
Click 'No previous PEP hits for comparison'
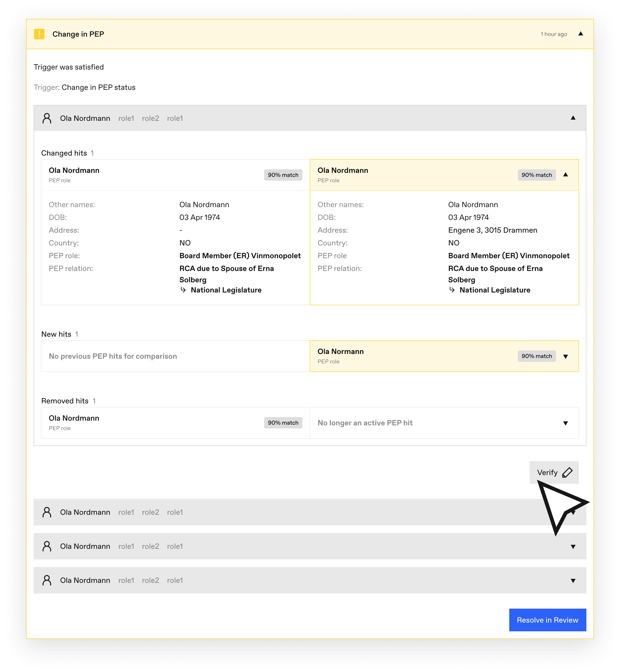(113, 356)
